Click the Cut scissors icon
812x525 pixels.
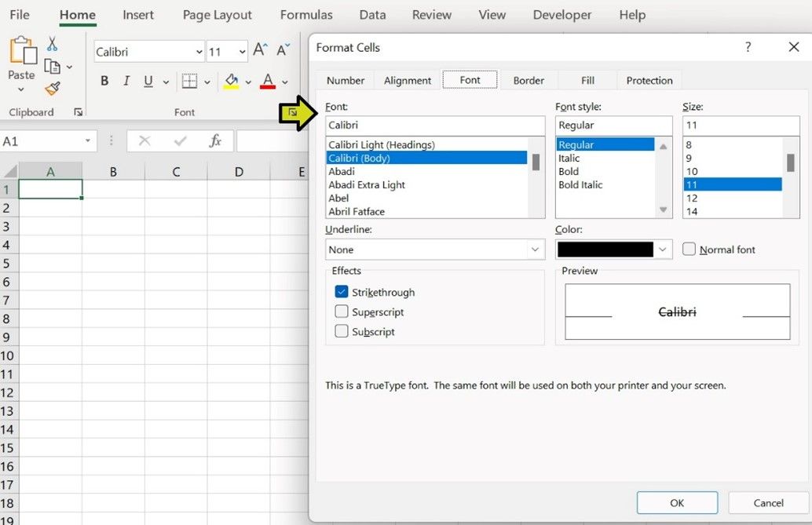[53, 43]
